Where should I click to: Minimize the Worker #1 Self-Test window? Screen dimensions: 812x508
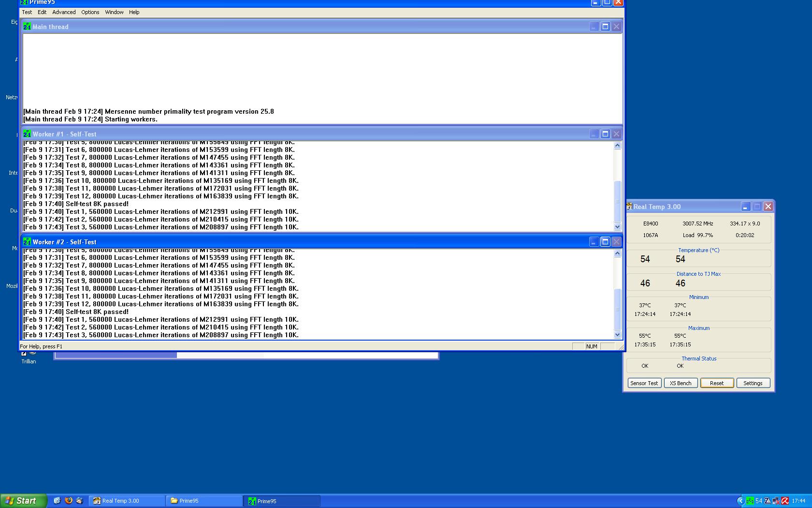(594, 134)
